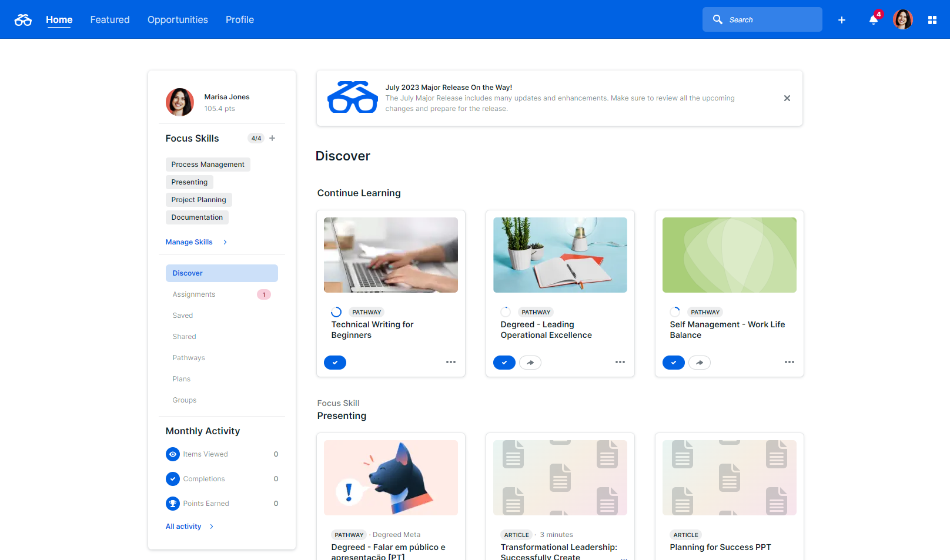Open the notifications bell icon
The image size is (950, 560).
(874, 20)
